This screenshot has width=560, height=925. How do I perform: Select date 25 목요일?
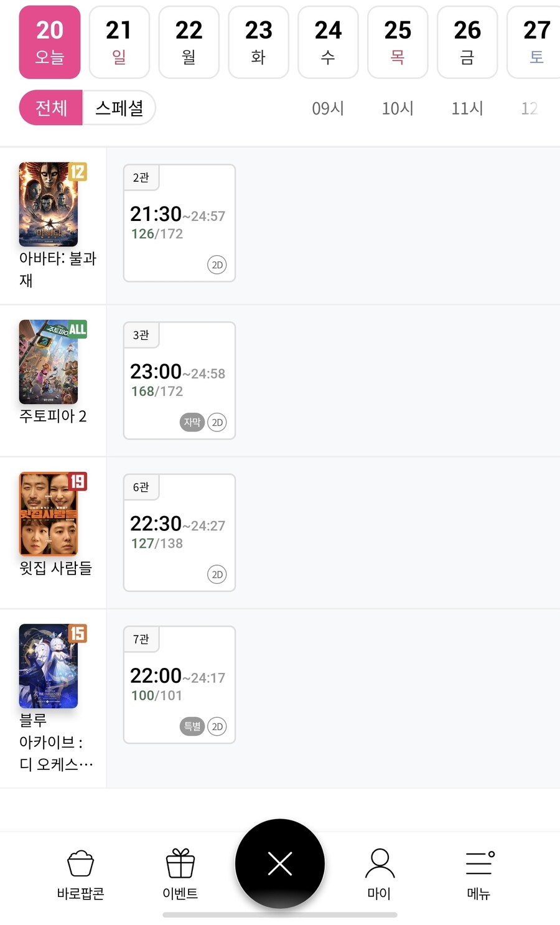coord(398,42)
